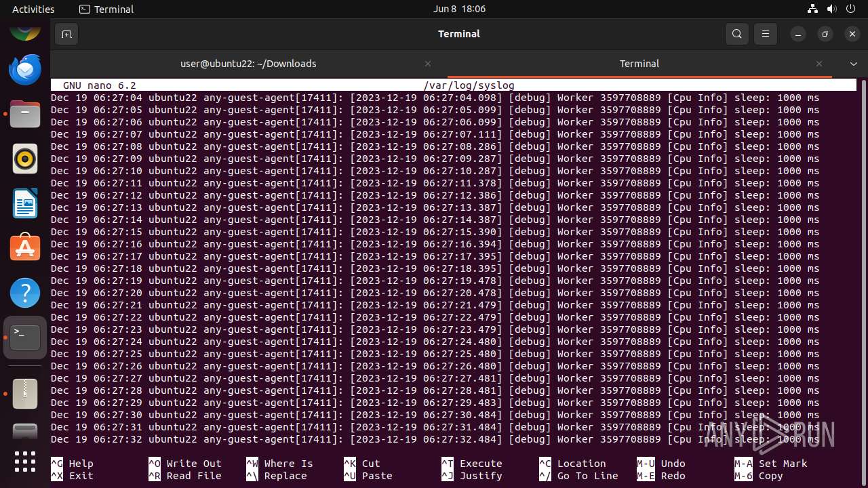Restore down the Terminal window
The width and height of the screenshot is (868, 488).
(x=825, y=34)
